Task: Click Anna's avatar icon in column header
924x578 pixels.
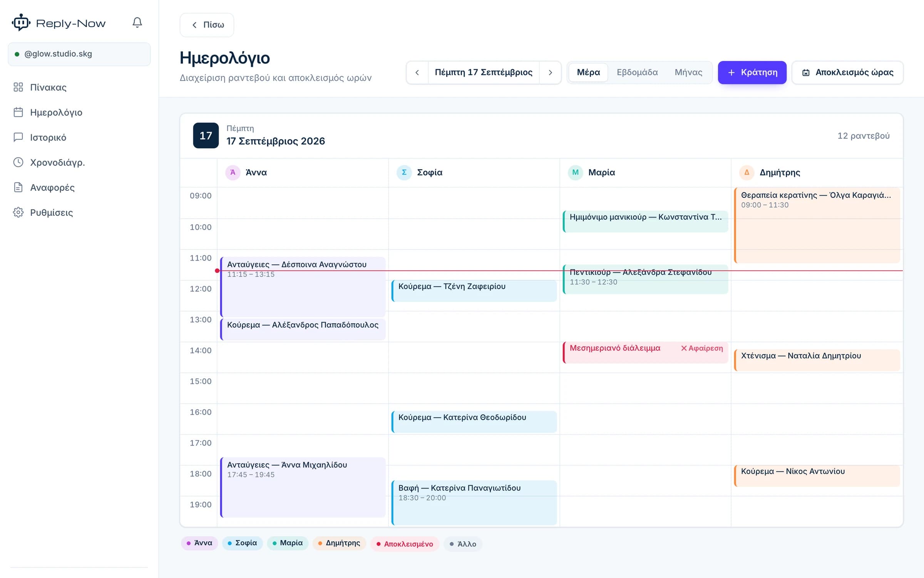Action: [233, 172]
